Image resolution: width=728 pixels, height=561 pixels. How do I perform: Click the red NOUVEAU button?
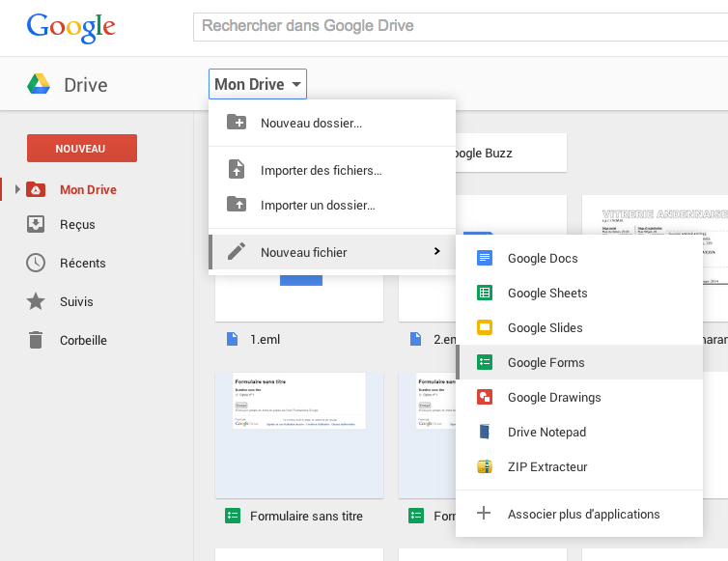[82, 148]
